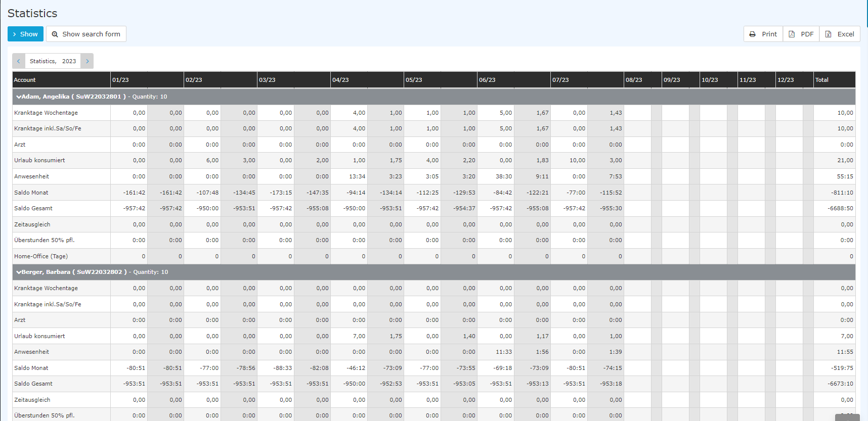The image size is (868, 421).
Task: Select Adam's Anwesenheit row label
Action: point(32,176)
